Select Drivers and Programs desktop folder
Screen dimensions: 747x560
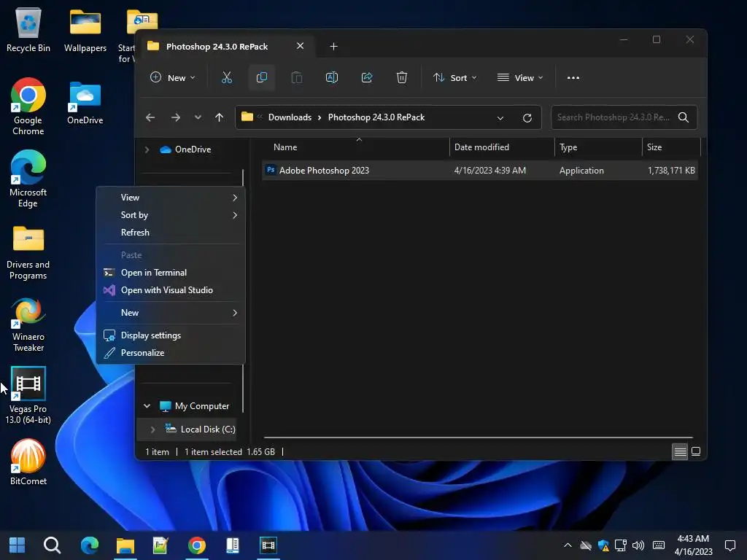(28, 252)
